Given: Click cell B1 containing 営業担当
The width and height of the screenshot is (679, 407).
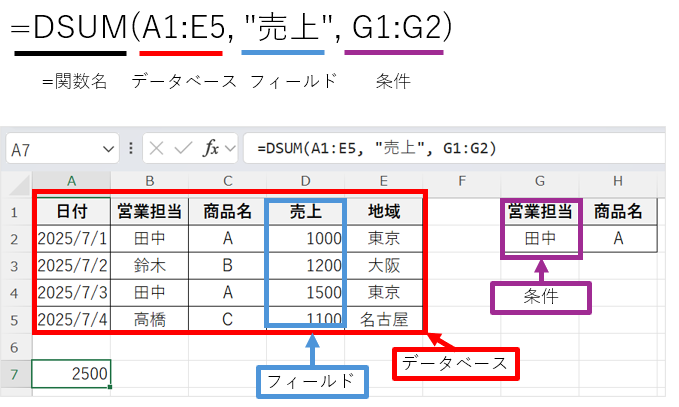Looking at the screenshot, I should click(149, 212).
